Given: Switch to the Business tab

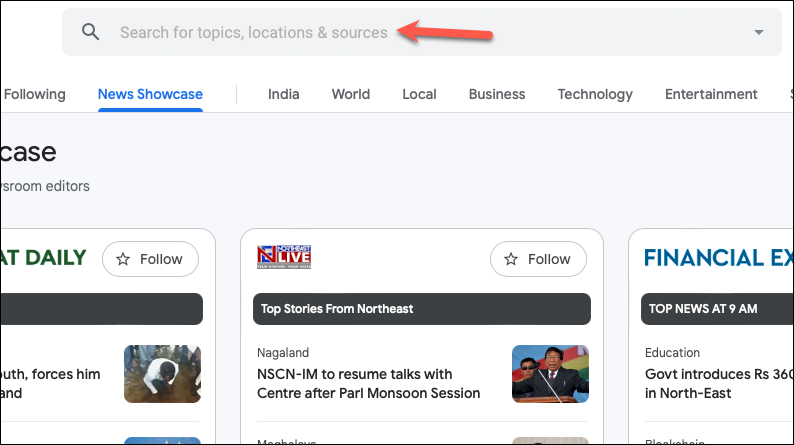Looking at the screenshot, I should 497,94.
